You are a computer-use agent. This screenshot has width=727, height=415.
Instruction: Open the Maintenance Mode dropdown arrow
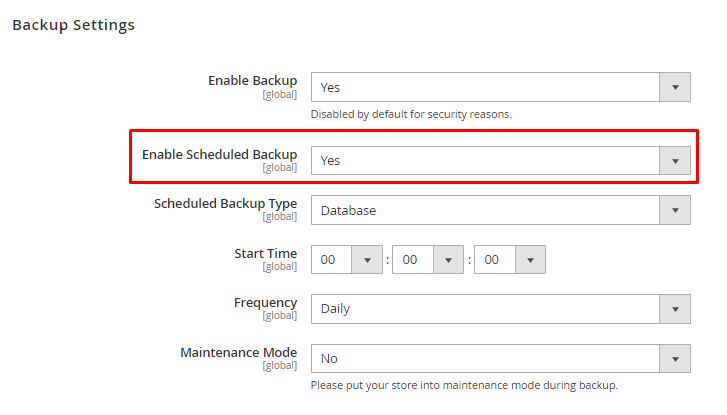click(675, 358)
